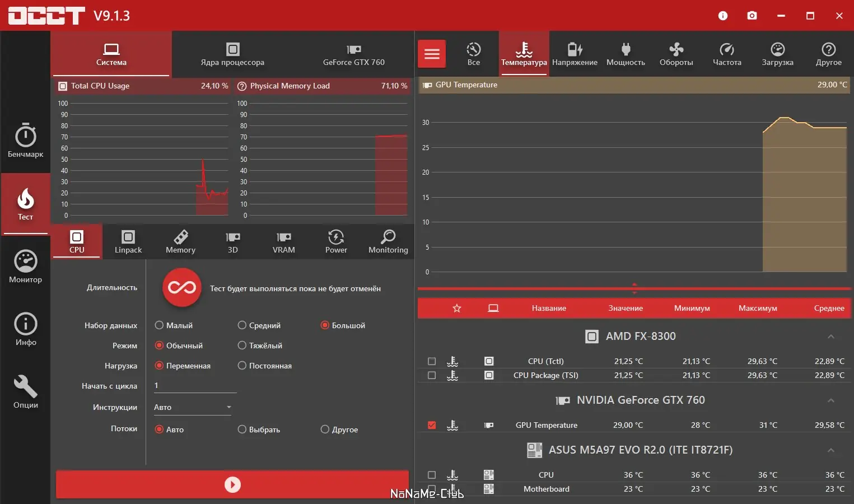Check the CPU (Tctl) sensor checkbox
The height and width of the screenshot is (504, 854).
coord(432,361)
